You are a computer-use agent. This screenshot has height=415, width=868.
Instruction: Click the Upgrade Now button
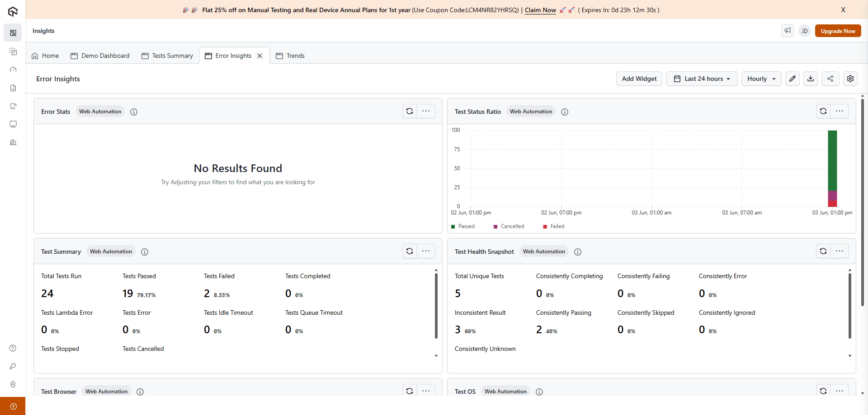(838, 31)
